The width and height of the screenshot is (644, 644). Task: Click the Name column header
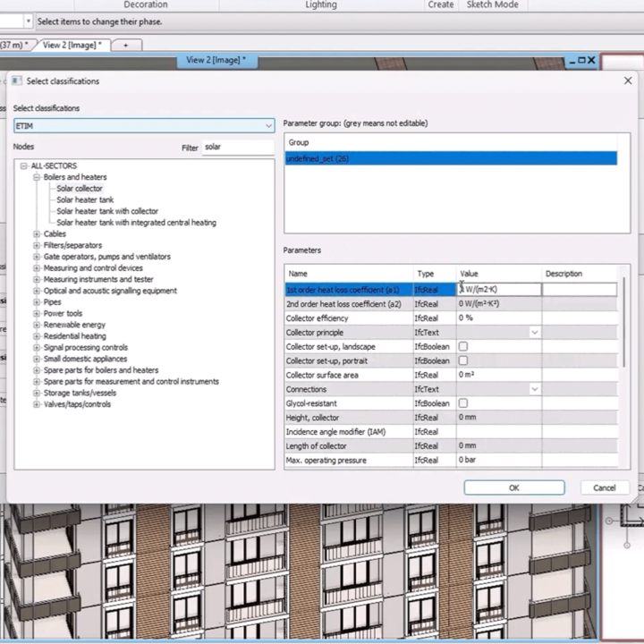coord(349,274)
